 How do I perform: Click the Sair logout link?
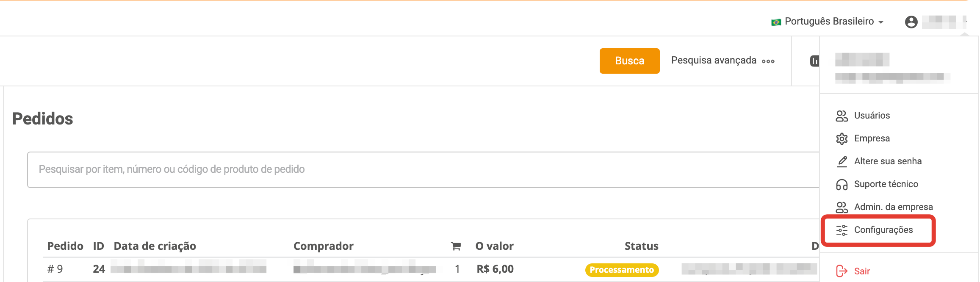click(862, 271)
